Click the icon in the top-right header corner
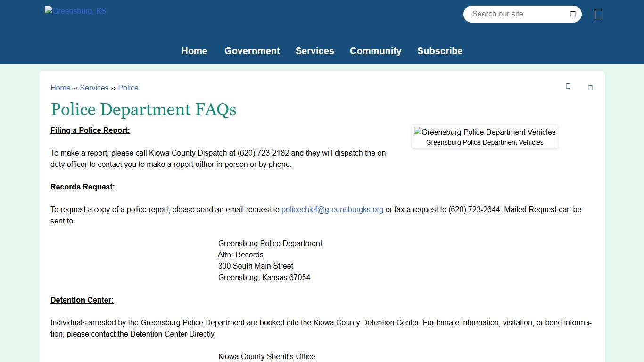Viewport: 644px width, 362px height. coord(599,14)
